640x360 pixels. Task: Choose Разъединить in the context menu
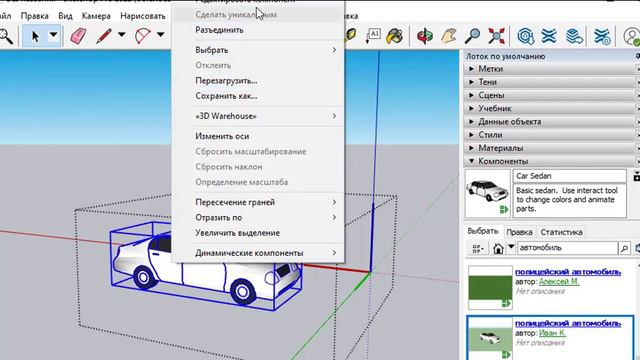point(258,30)
